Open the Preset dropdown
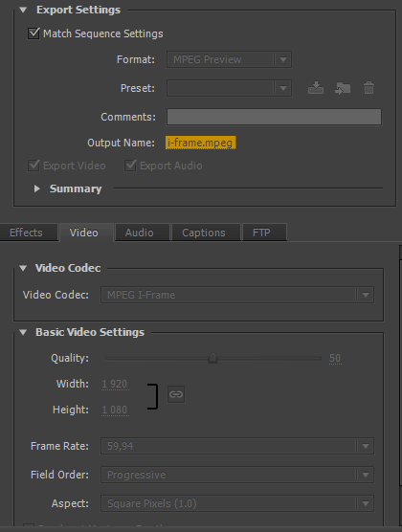The image size is (402, 532). [x=229, y=88]
